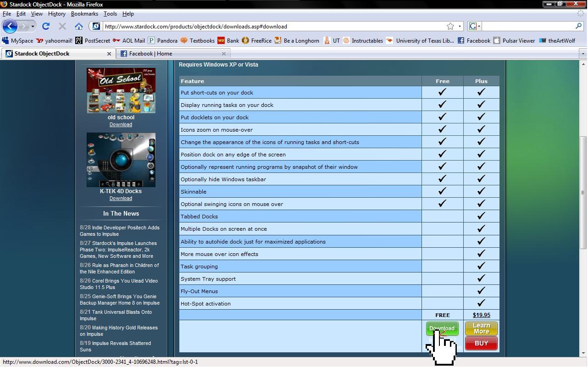This screenshot has height=367, width=588.
Task: Click the 'Tabbed Docks' feature row text
Action: 199,217
